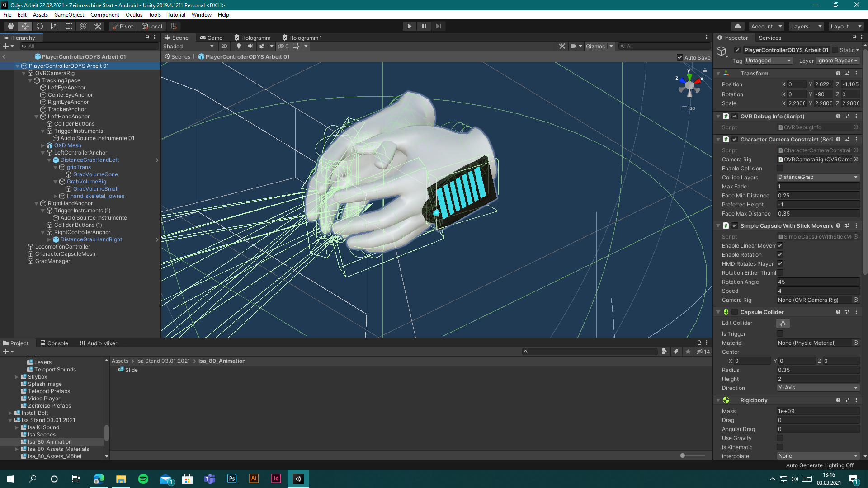Viewport: 868px width, 488px height.
Task: Toggle HMD Rotates Player checkbox
Action: point(780,263)
